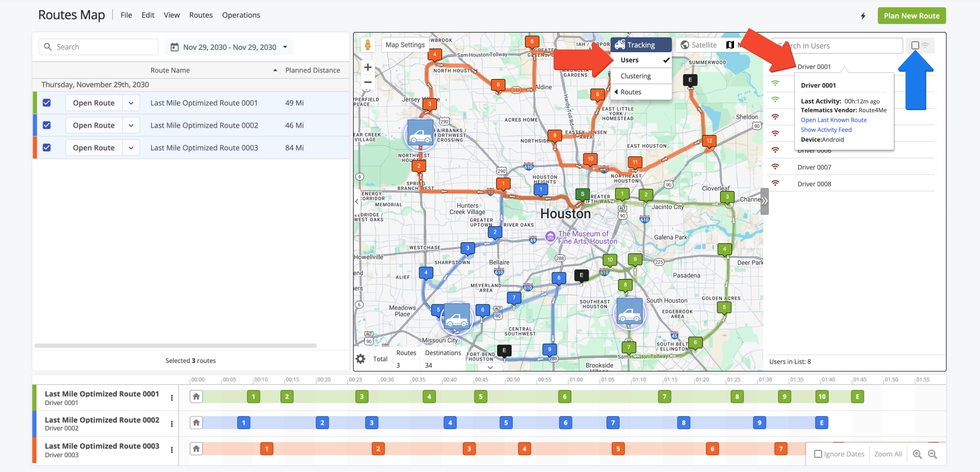Click the Tracking vehicle icon button

click(x=620, y=45)
